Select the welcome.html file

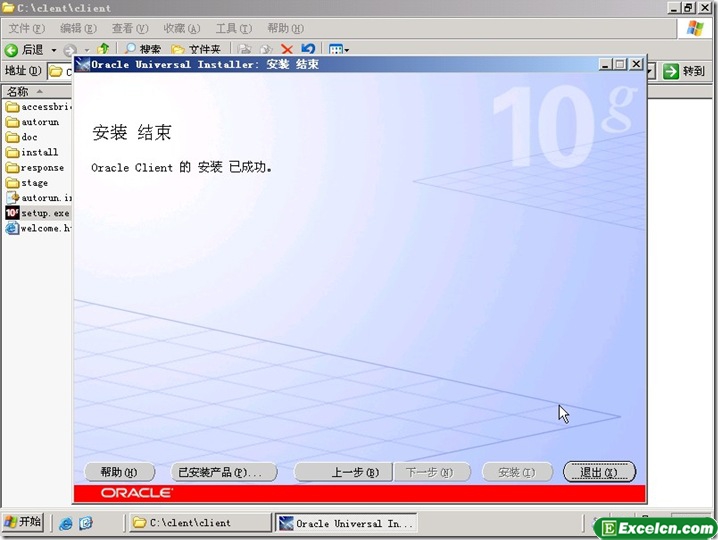click(x=39, y=228)
